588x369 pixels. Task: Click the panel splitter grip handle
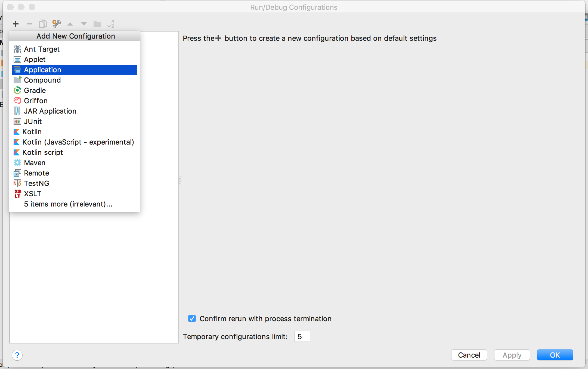pos(180,180)
